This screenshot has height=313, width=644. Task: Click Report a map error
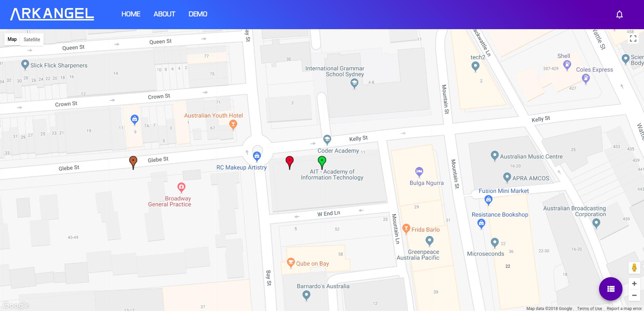pos(624,309)
